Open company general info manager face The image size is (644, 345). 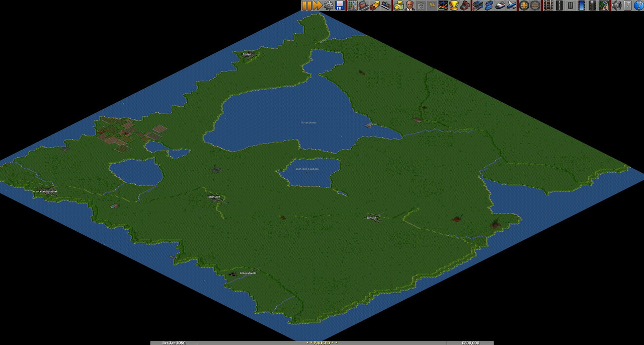pos(409,6)
